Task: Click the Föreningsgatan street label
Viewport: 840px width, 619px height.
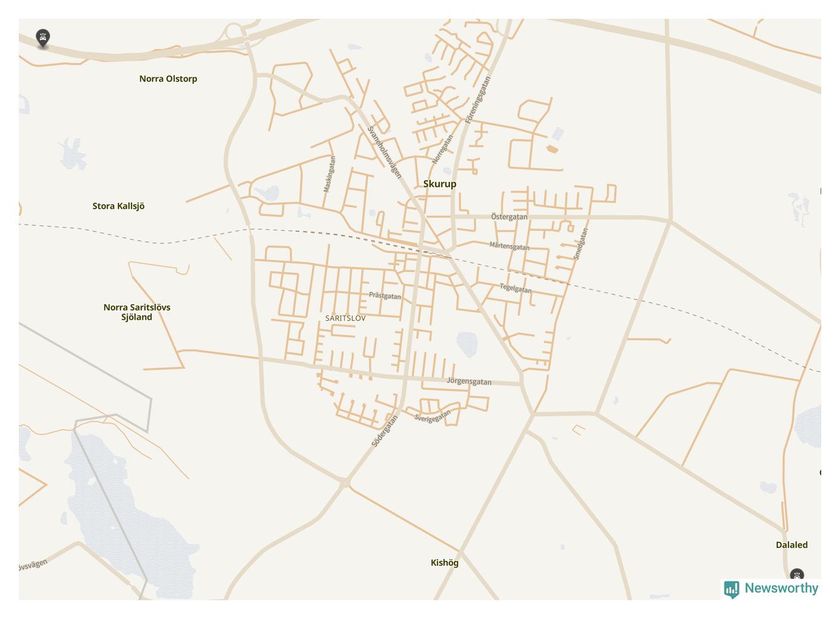Action: tap(477, 100)
